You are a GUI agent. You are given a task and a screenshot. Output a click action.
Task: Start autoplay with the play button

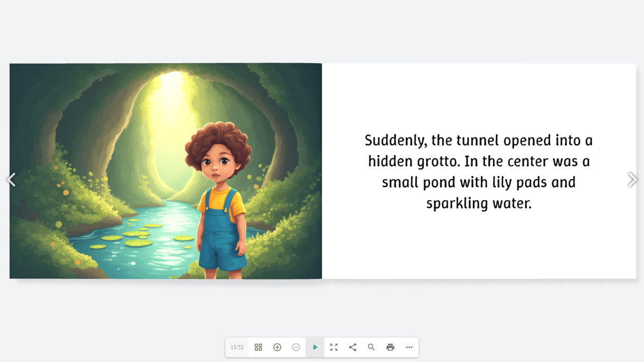point(315,347)
